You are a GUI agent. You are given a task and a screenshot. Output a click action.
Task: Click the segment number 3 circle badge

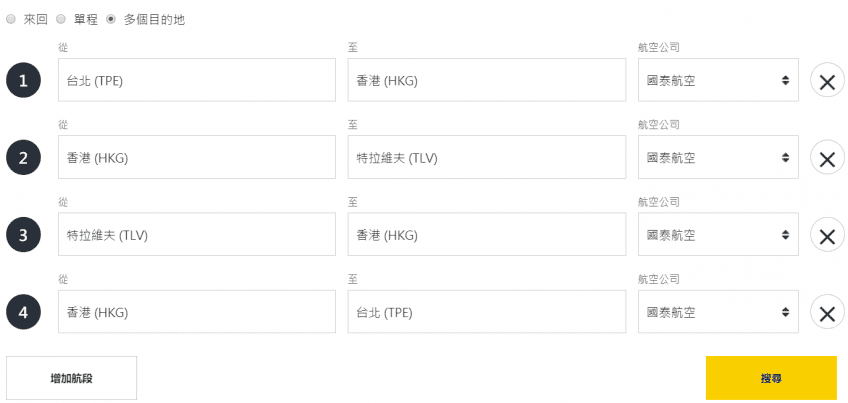tap(23, 236)
